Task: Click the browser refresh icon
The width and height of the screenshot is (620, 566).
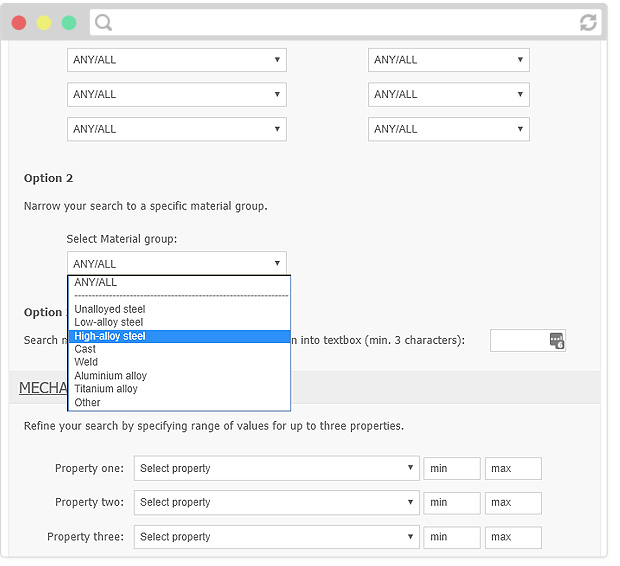Action: (588, 22)
